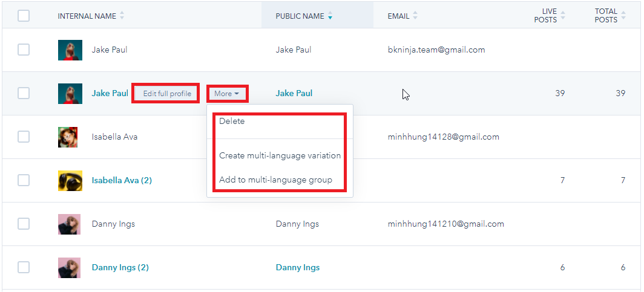Open the More dropdown for Jake Paul
This screenshot has width=644, height=292.
(226, 94)
